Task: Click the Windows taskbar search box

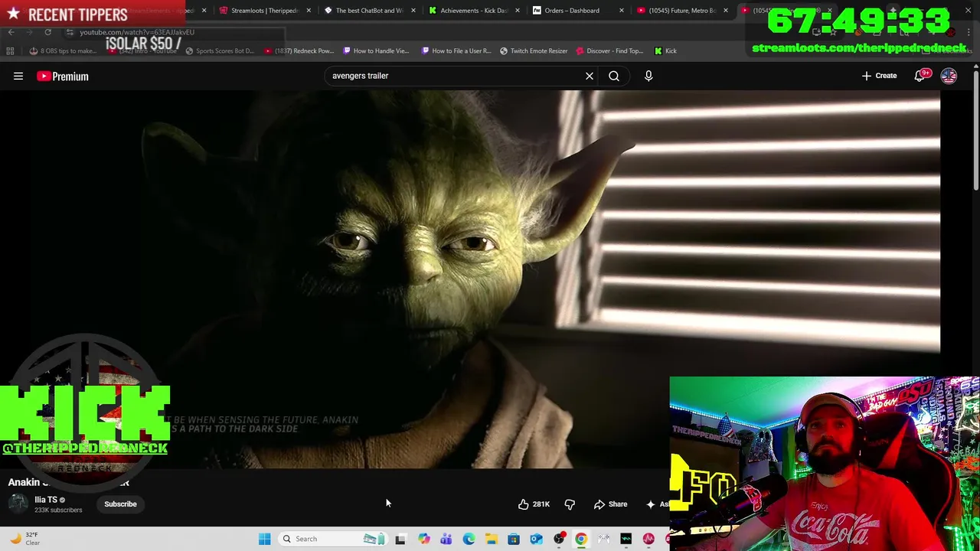Action: pos(333,539)
